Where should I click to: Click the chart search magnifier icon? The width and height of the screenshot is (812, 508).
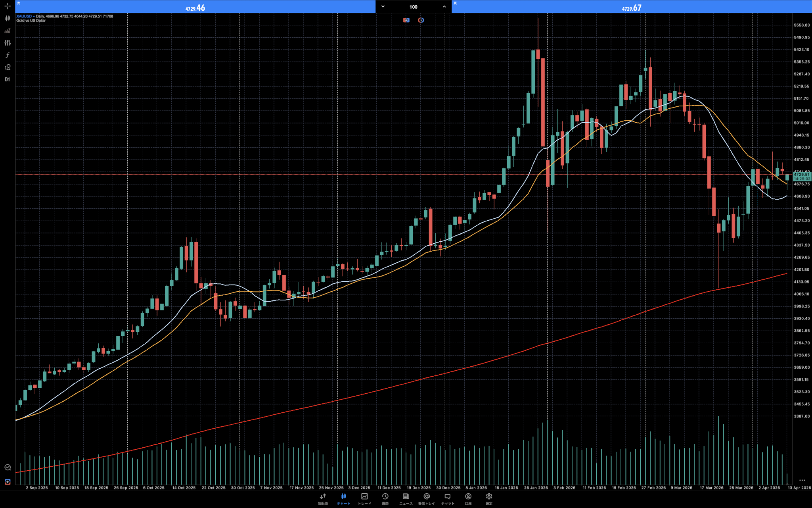(x=7, y=467)
